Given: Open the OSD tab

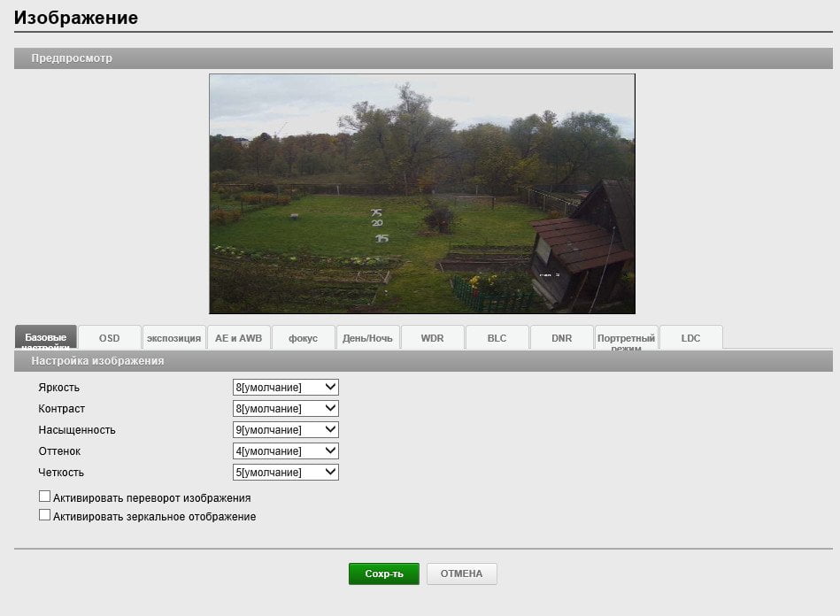Looking at the screenshot, I should tap(109, 337).
